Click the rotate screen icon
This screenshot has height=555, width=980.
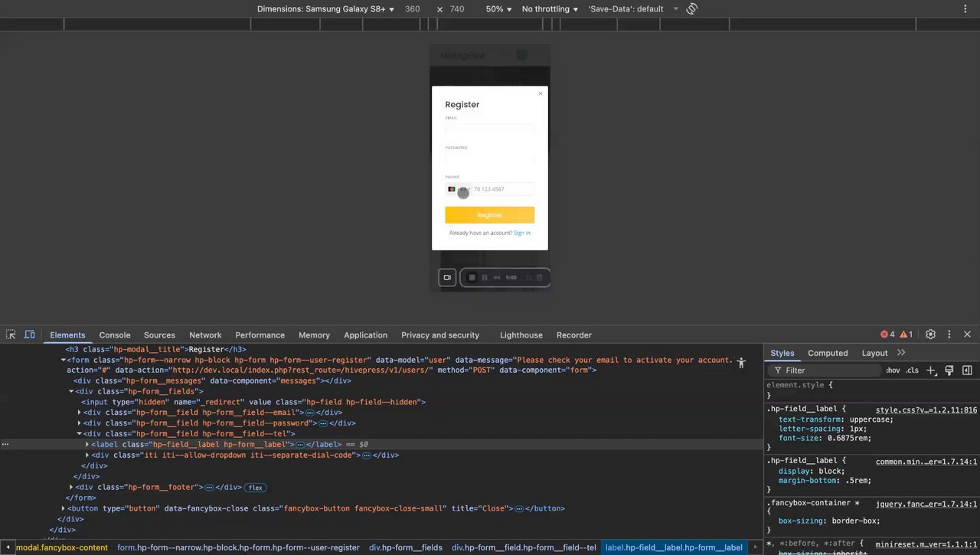[691, 9]
